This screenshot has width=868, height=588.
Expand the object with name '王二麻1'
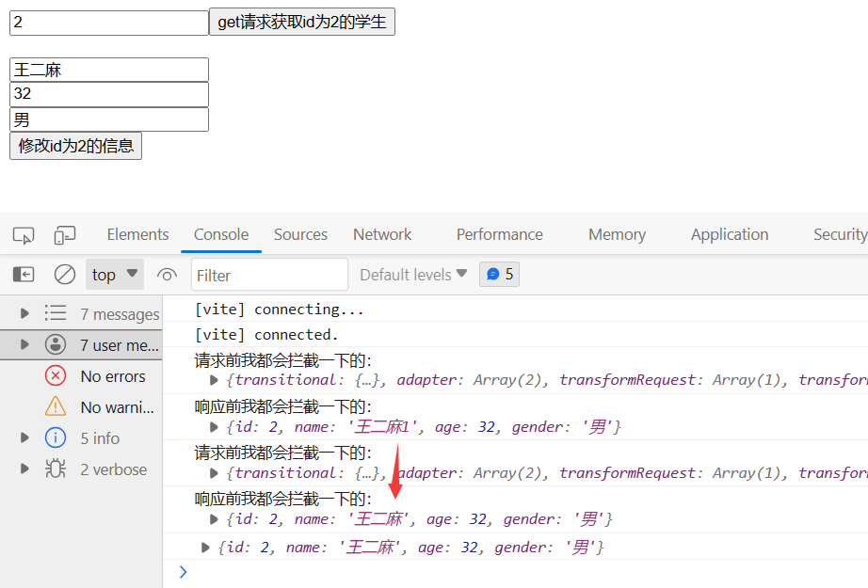pos(214,427)
